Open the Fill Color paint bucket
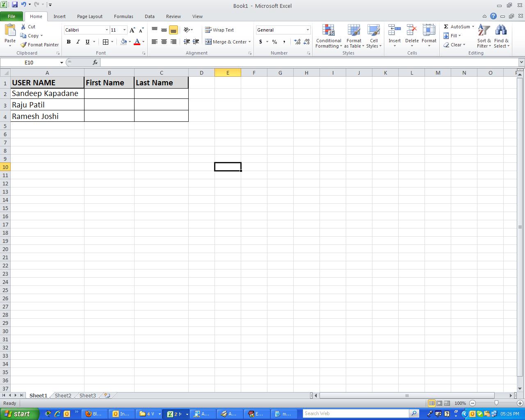Screen dimensions: 525x420 point(123,42)
